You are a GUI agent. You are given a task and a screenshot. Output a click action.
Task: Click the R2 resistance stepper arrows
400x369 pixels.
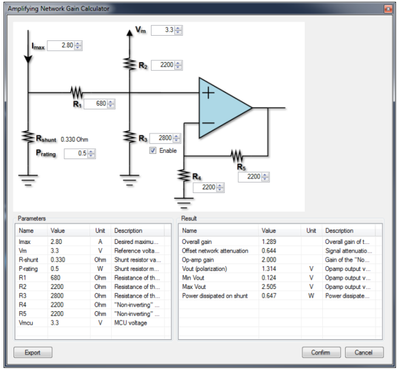tap(178, 65)
